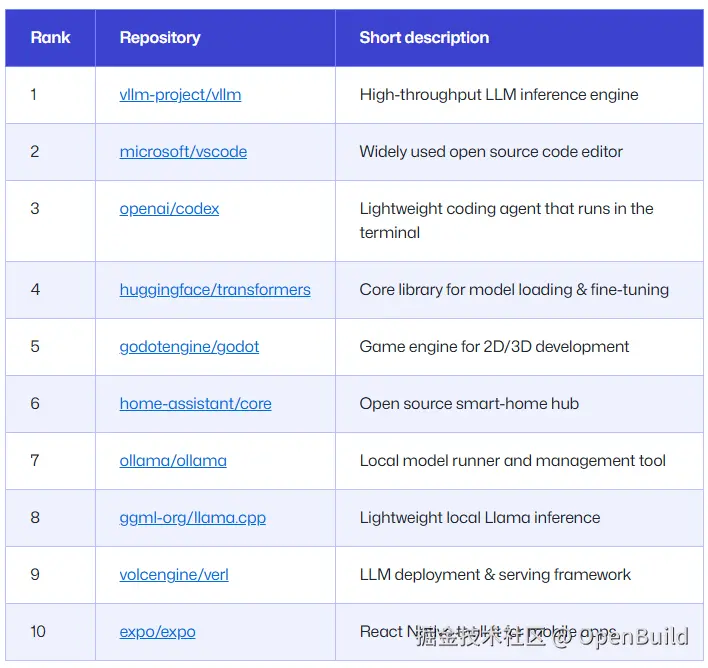Open the expo/expo repository link
Image resolution: width=708 pixels, height=668 pixels.
coord(157,632)
